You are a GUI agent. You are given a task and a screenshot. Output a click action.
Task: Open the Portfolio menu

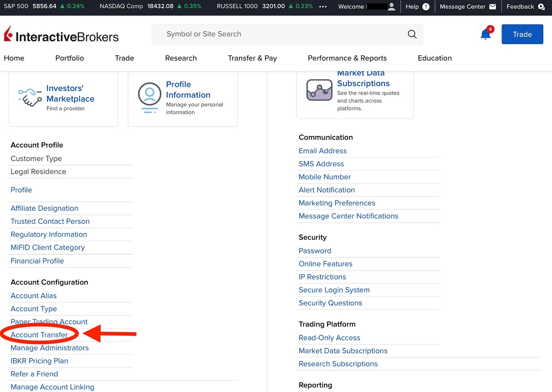69,58
